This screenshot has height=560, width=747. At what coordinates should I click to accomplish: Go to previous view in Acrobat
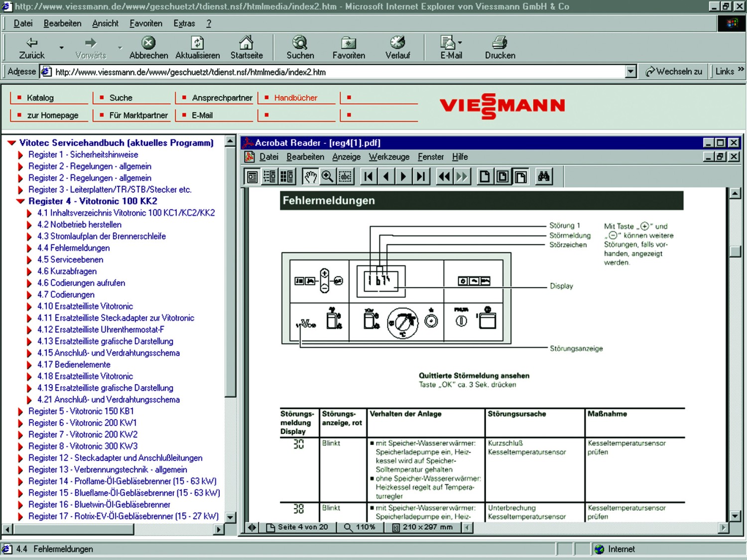(444, 177)
